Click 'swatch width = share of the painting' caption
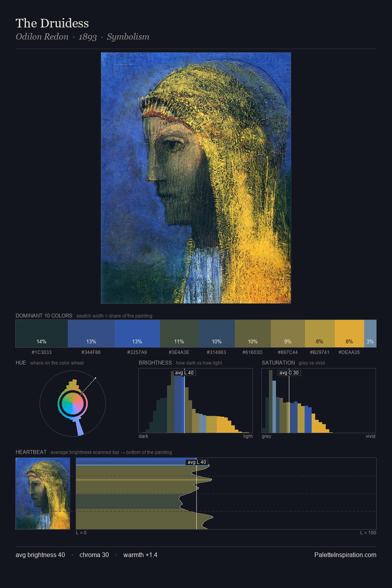392x588 pixels. 114,316
